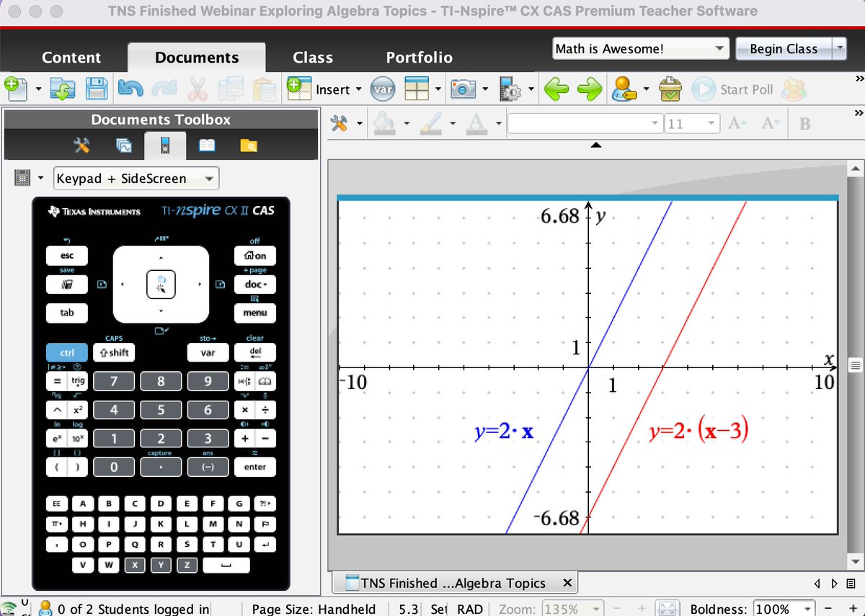The image size is (865, 616).
Task: Open the class selector Math is Awesome!
Action: tap(640, 49)
